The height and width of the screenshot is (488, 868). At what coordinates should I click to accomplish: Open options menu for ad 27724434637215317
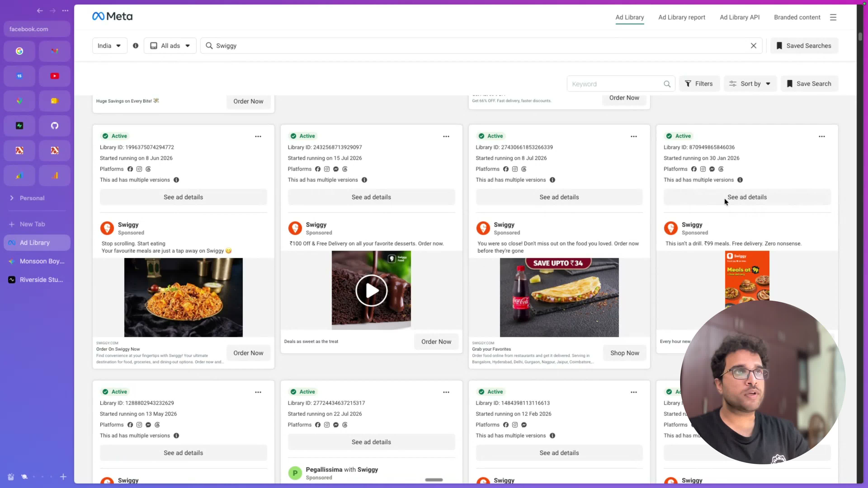point(446,392)
